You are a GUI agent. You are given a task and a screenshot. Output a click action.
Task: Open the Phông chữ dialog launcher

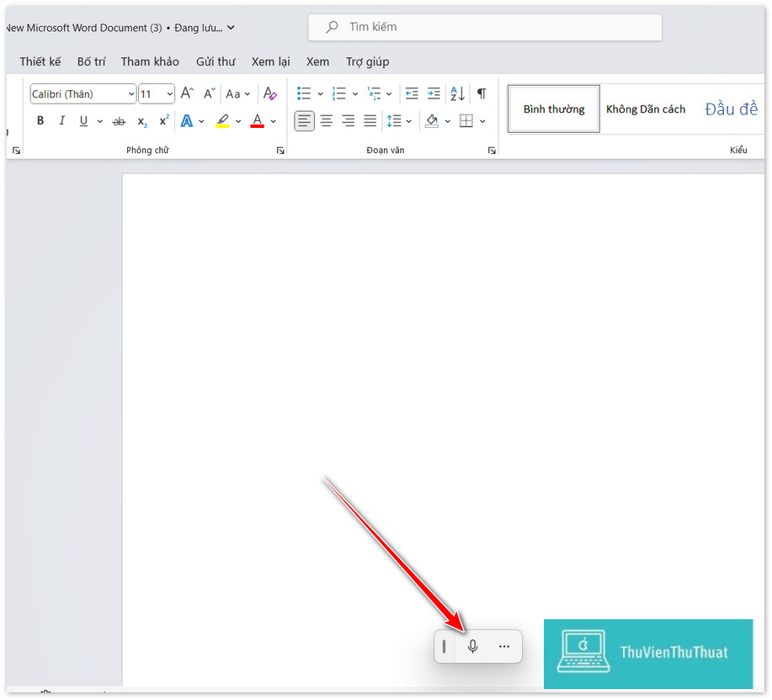pos(280,151)
